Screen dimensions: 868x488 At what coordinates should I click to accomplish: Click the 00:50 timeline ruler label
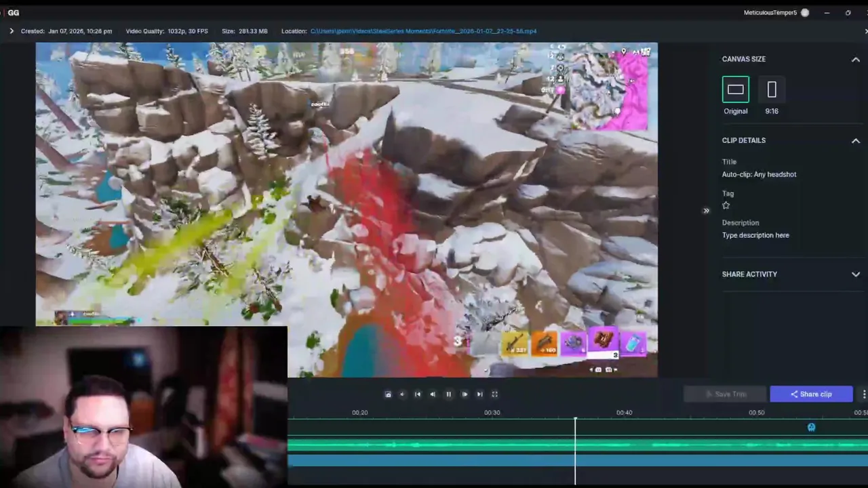click(756, 413)
